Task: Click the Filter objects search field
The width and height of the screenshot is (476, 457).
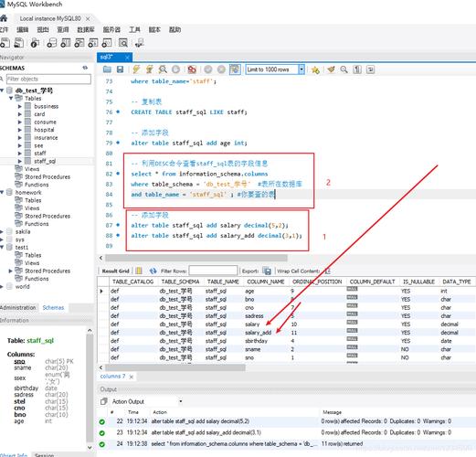Action: (48, 80)
